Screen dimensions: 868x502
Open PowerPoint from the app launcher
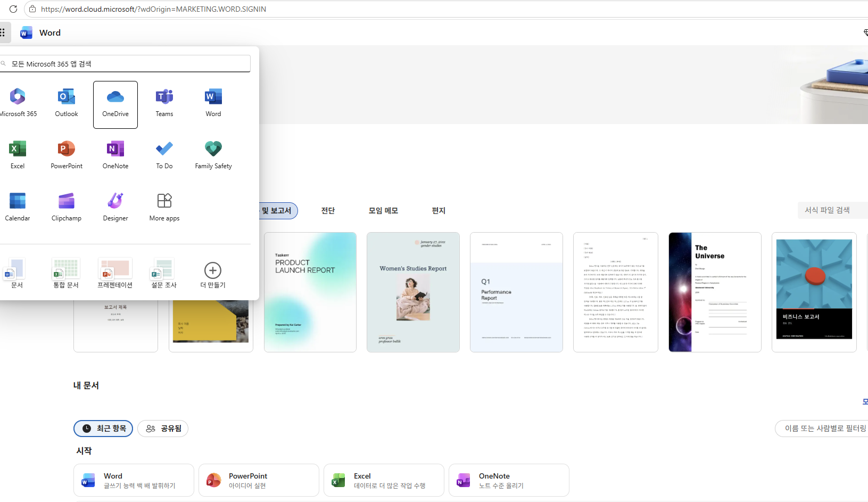pyautogui.click(x=67, y=155)
